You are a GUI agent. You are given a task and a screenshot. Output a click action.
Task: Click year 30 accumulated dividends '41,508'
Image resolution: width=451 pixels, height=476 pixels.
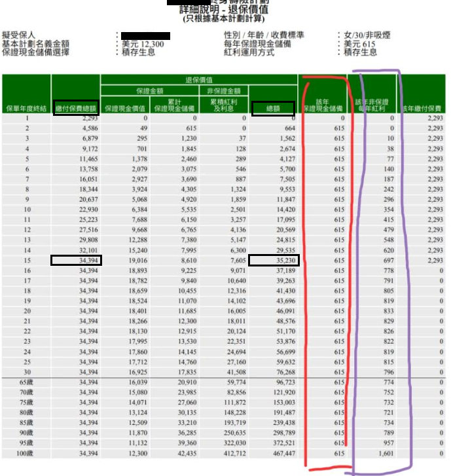pos(236,372)
